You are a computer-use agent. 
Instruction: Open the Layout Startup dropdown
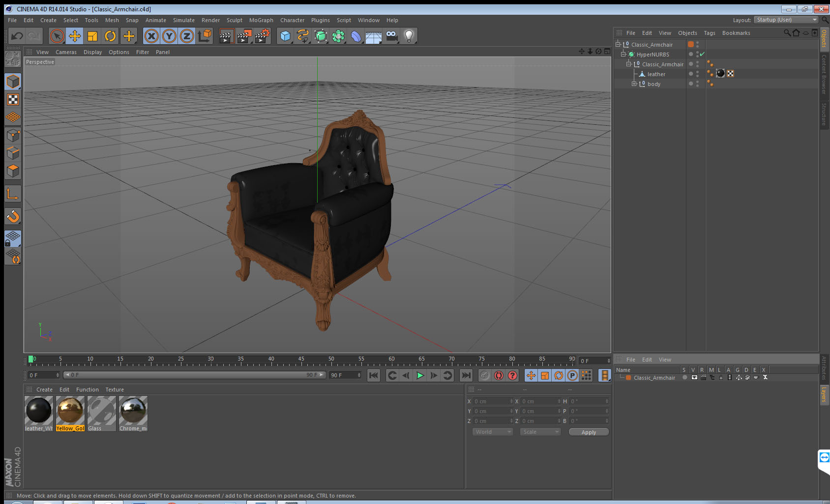pyautogui.click(x=786, y=20)
